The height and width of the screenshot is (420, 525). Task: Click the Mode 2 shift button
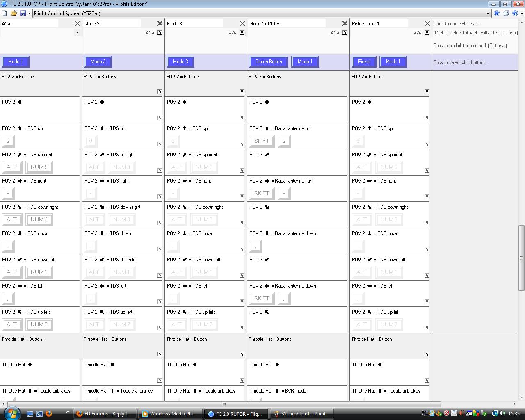tap(98, 62)
